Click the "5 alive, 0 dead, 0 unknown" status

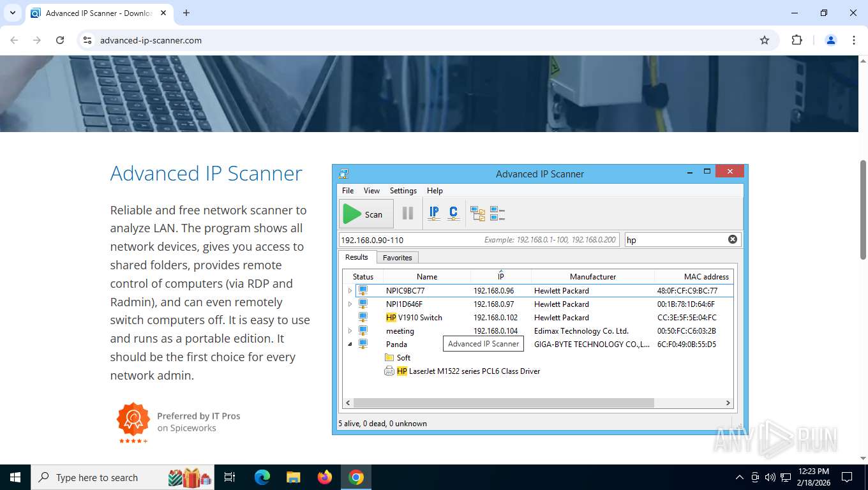tap(383, 424)
